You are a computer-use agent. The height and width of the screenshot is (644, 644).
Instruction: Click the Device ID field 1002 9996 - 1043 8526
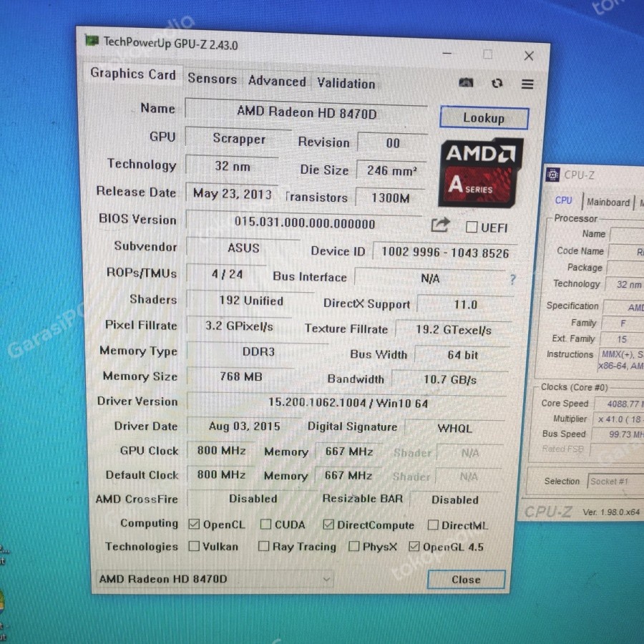point(444,252)
